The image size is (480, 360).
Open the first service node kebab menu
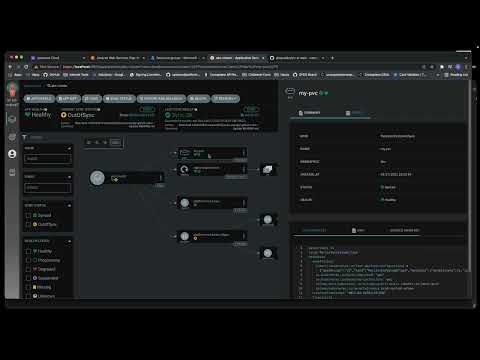(244, 203)
